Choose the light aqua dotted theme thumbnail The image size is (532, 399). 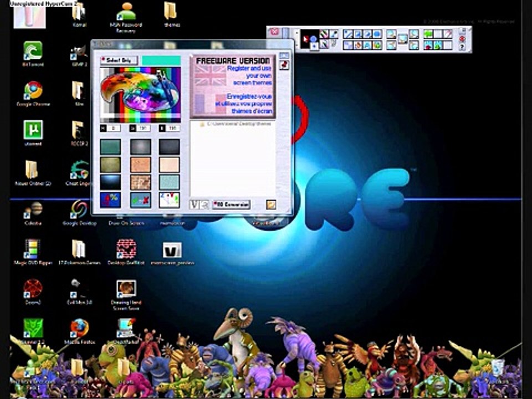pyautogui.click(x=169, y=182)
